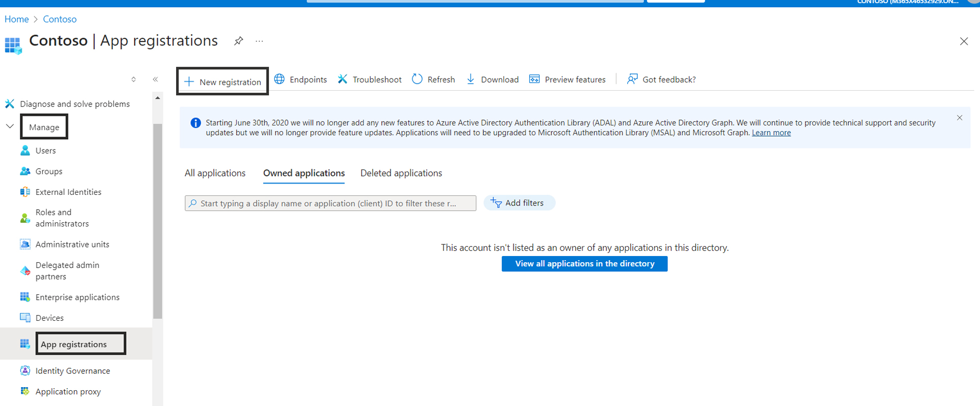
Task: Collapse the sidebar with double chevron
Action: pos(155,79)
